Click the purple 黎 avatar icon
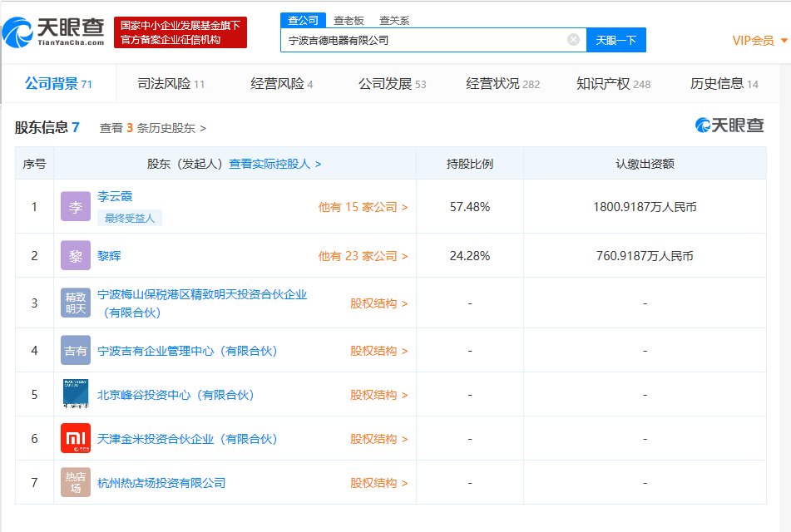The height and width of the screenshot is (532, 791). point(76,256)
